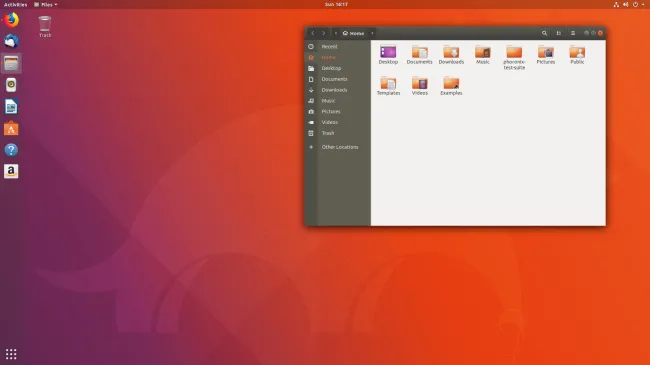650x365 pixels.
Task: Expand path bar arrow left of Home
Action: point(335,33)
